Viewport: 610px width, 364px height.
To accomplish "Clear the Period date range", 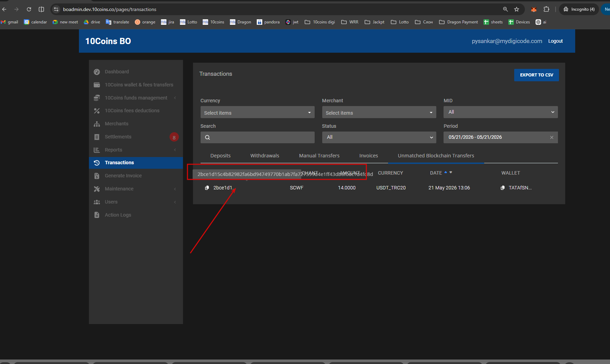I will 552,137.
